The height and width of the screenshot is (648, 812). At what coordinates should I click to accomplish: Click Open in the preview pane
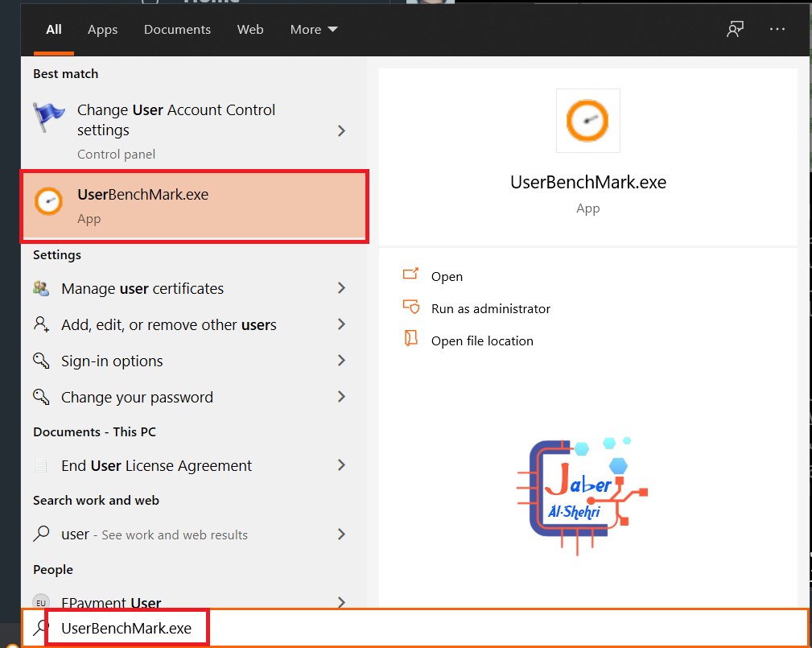tap(447, 277)
